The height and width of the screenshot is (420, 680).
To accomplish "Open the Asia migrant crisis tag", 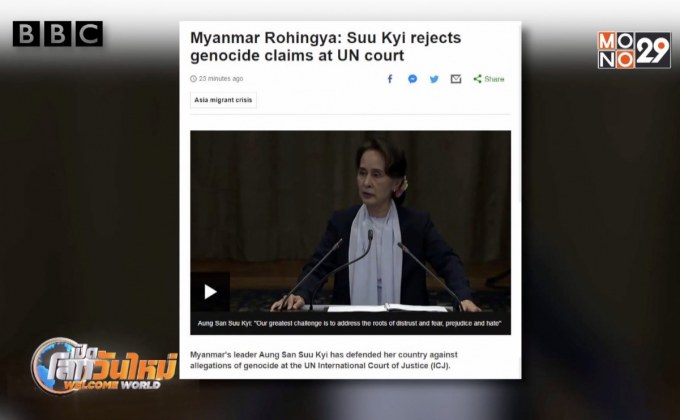I will (x=223, y=100).
